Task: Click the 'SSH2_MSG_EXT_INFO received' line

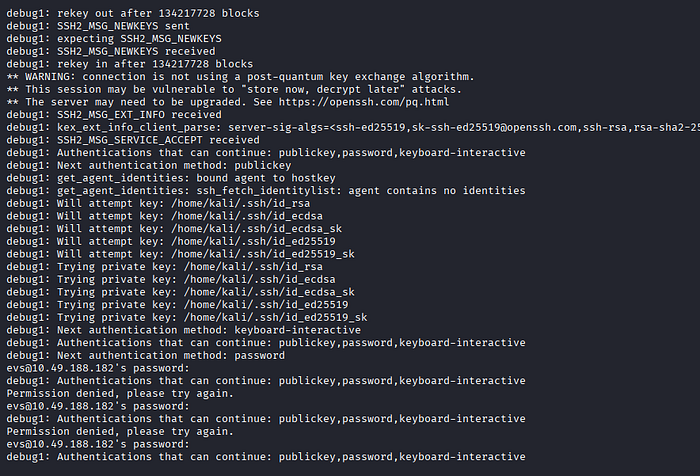Action: point(114,115)
